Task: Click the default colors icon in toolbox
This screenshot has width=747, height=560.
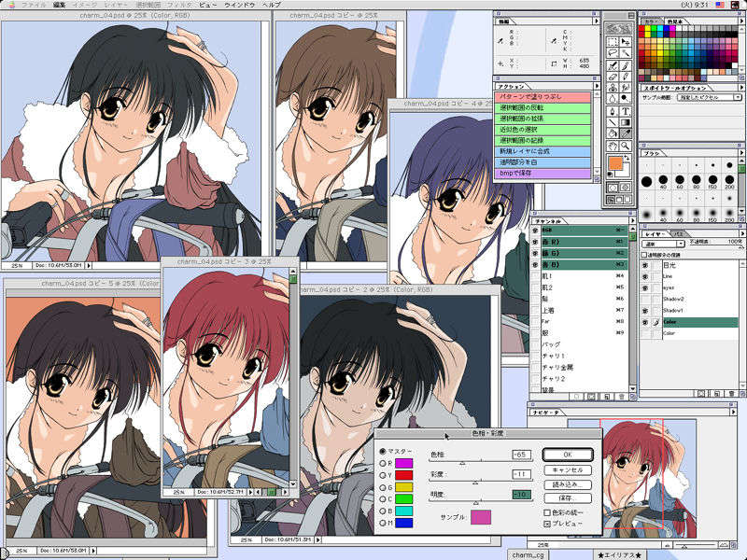Action: pos(611,175)
